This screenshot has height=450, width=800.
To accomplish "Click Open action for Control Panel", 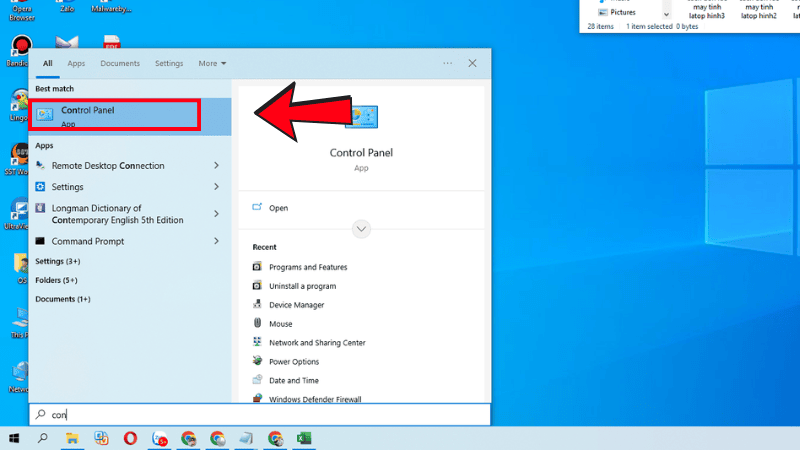I will (278, 208).
